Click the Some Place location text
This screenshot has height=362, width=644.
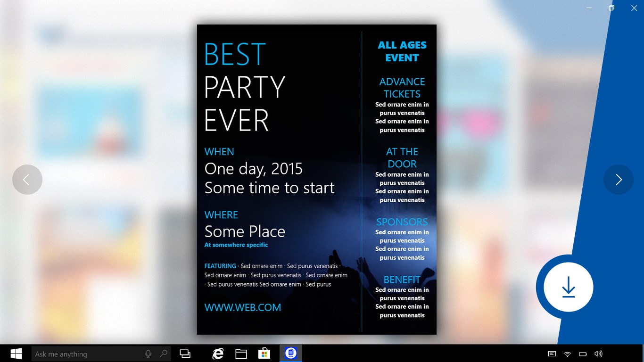(245, 231)
